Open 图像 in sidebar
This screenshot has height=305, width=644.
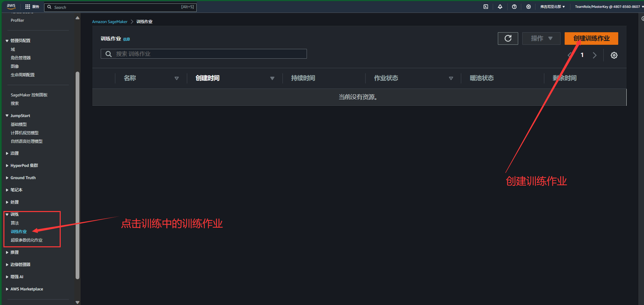pos(15,66)
